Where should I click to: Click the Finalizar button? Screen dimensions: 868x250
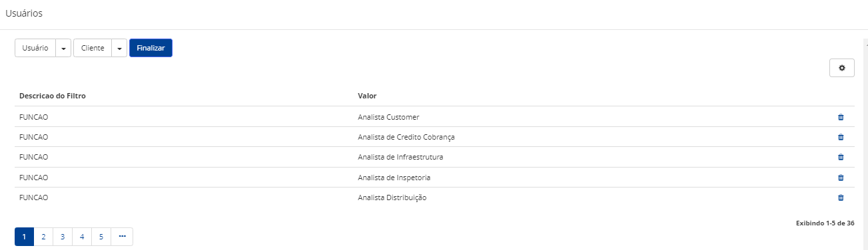click(151, 49)
